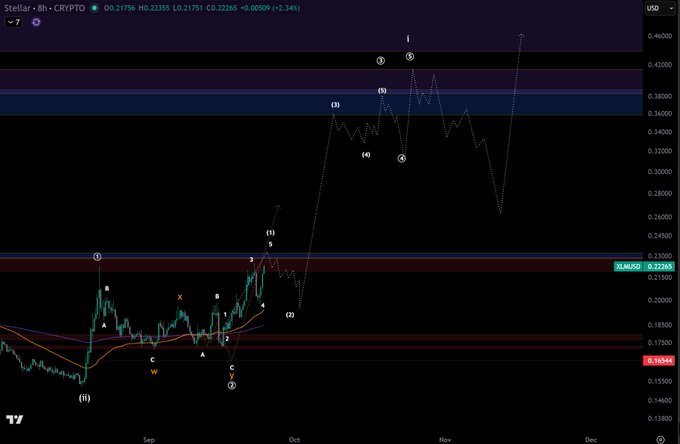Select the (ii) wave label
The height and width of the screenshot is (444, 680).
point(85,398)
